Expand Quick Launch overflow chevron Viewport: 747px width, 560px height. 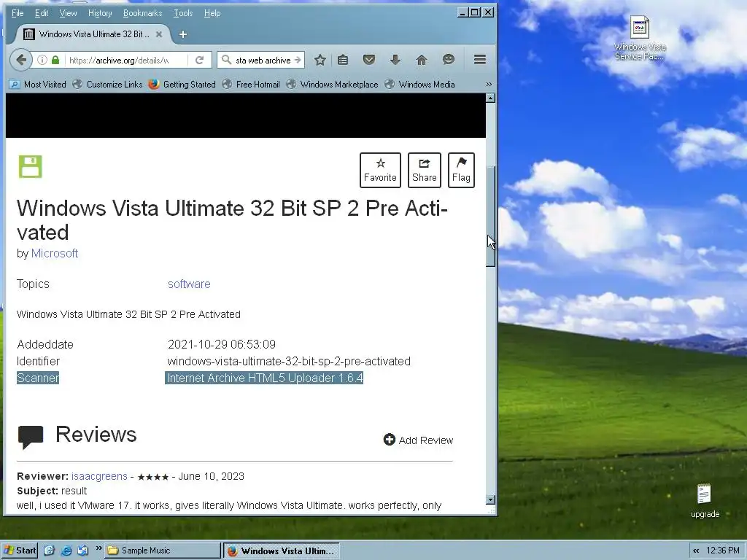[x=98, y=548]
